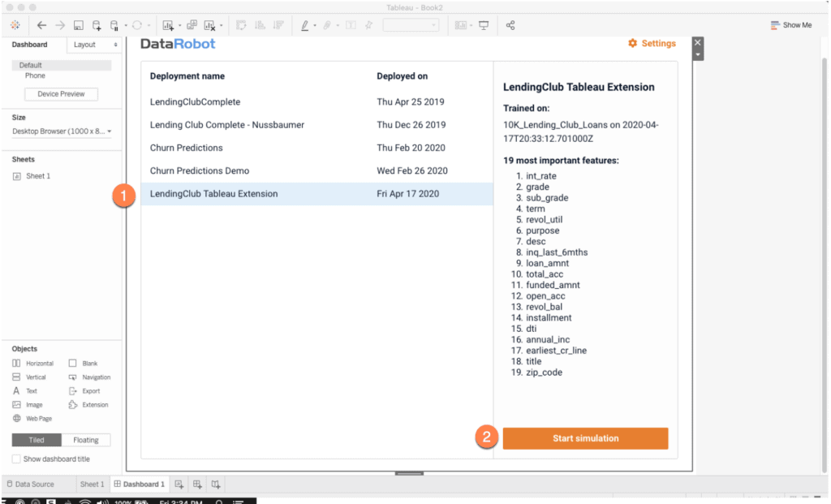
Task: Open the Show Me panel
Action: click(790, 25)
